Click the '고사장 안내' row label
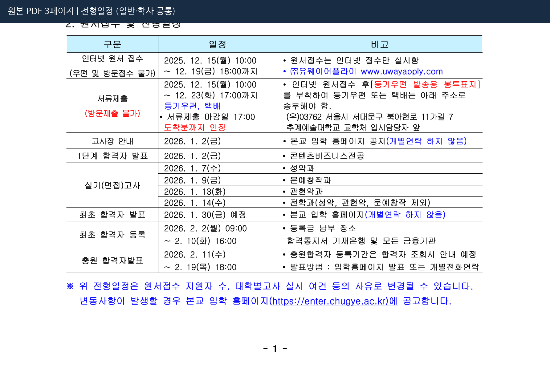 point(112,141)
